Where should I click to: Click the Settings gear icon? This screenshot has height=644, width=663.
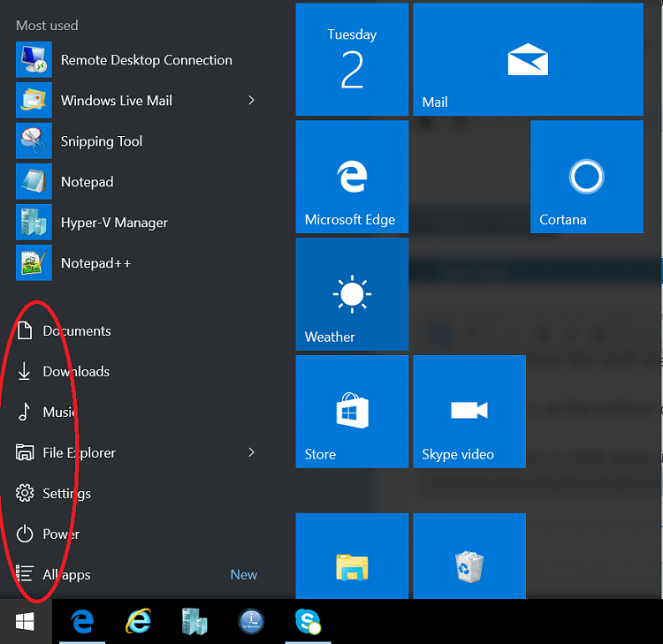point(25,493)
